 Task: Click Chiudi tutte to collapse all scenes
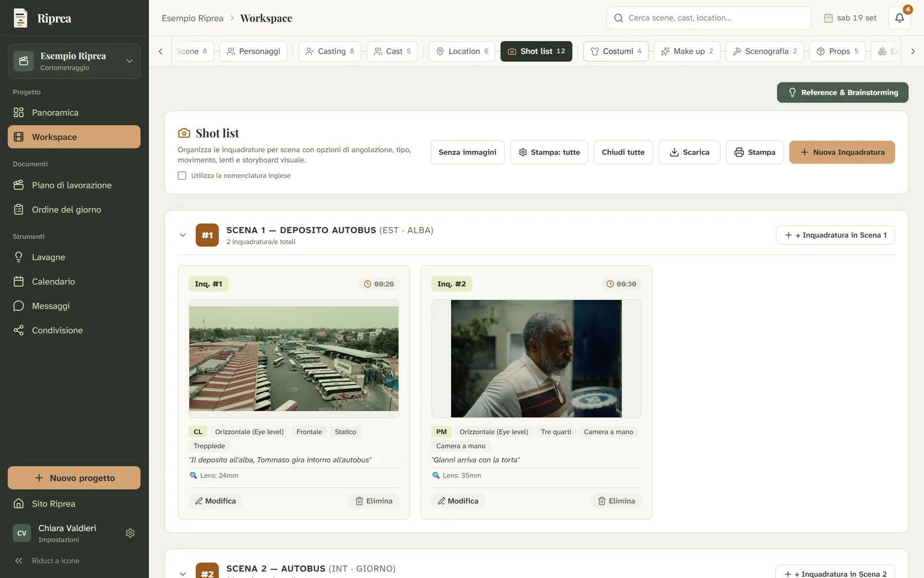pyautogui.click(x=623, y=152)
